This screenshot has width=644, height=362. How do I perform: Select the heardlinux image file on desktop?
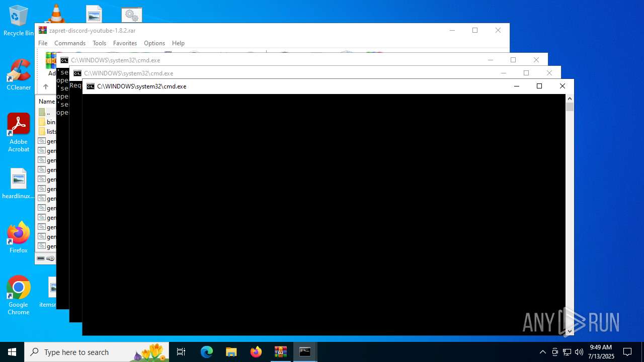tap(19, 184)
